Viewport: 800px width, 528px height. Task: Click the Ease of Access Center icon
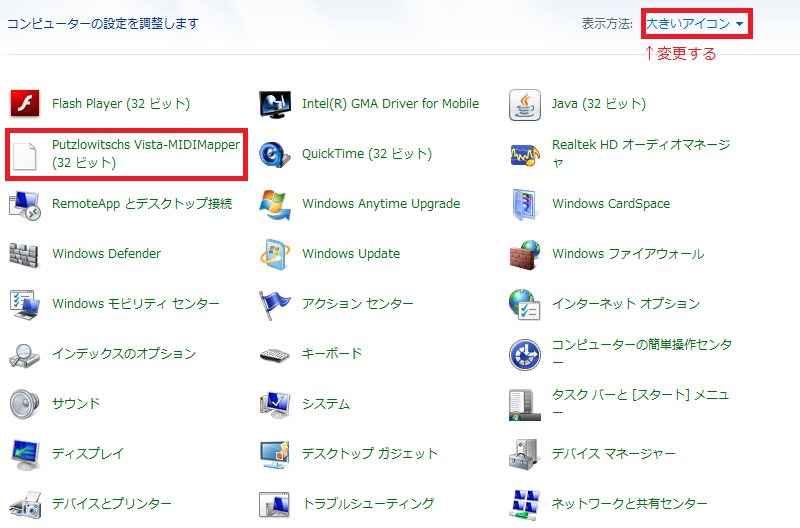(524, 355)
